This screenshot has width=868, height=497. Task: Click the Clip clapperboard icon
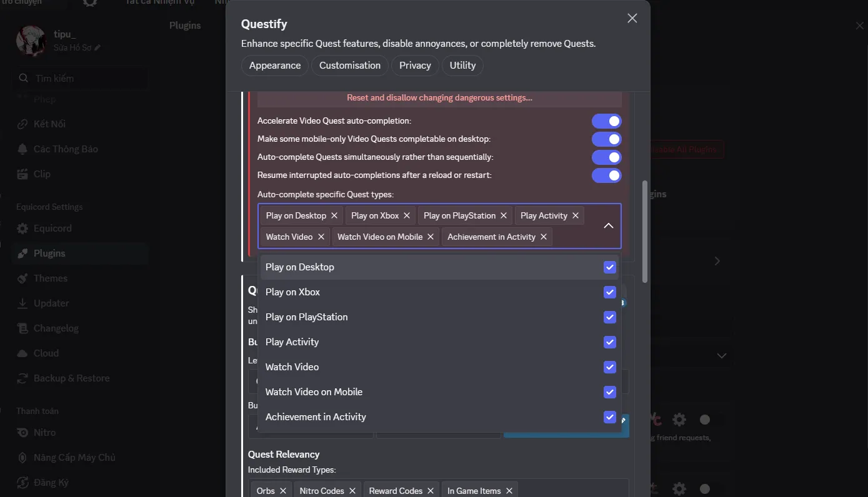tap(22, 174)
